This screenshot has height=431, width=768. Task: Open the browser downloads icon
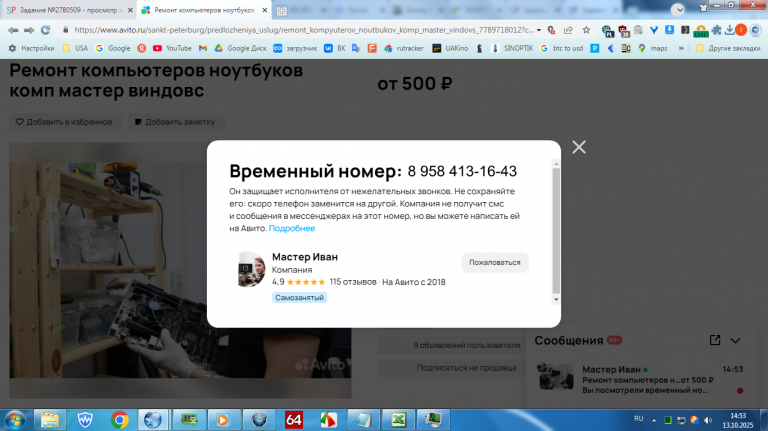(x=729, y=30)
